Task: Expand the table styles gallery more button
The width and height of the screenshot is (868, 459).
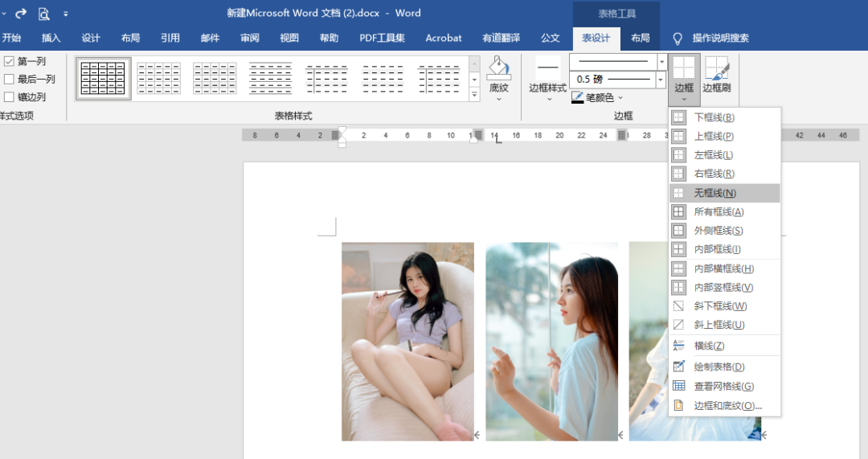Action: (474, 95)
